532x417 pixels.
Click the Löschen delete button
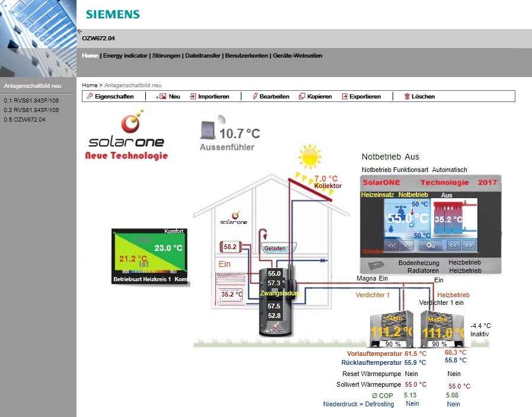point(419,96)
